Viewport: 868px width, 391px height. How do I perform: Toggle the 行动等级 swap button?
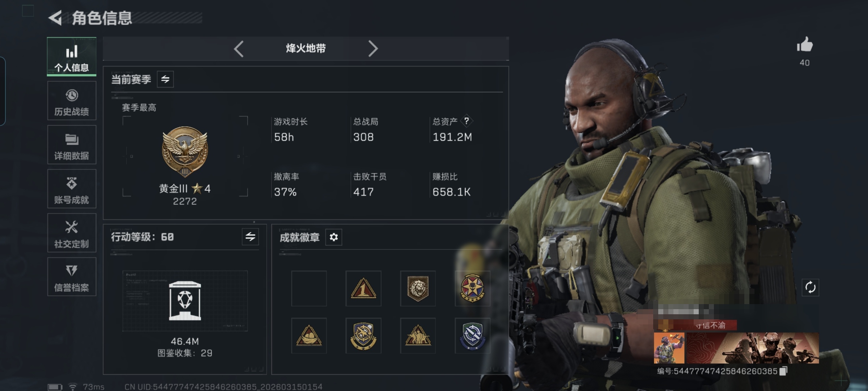coord(250,237)
